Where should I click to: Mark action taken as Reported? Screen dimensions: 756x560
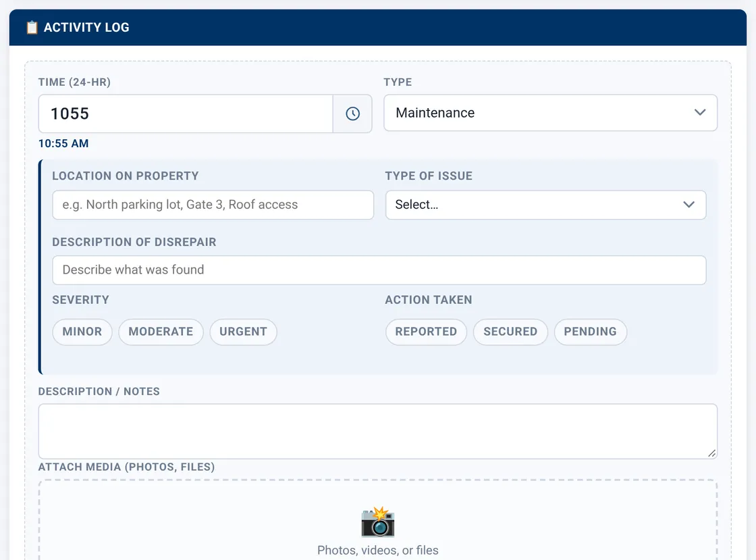point(426,332)
